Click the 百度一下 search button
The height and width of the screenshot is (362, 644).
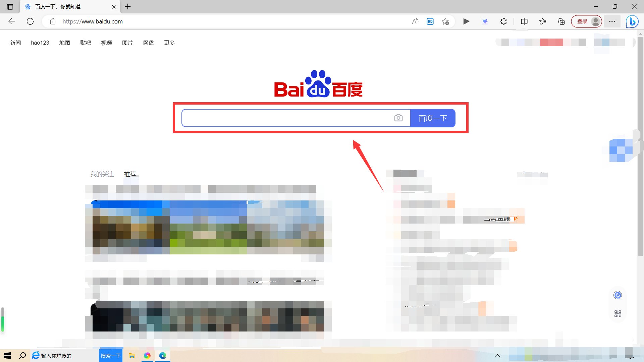[432, 118]
